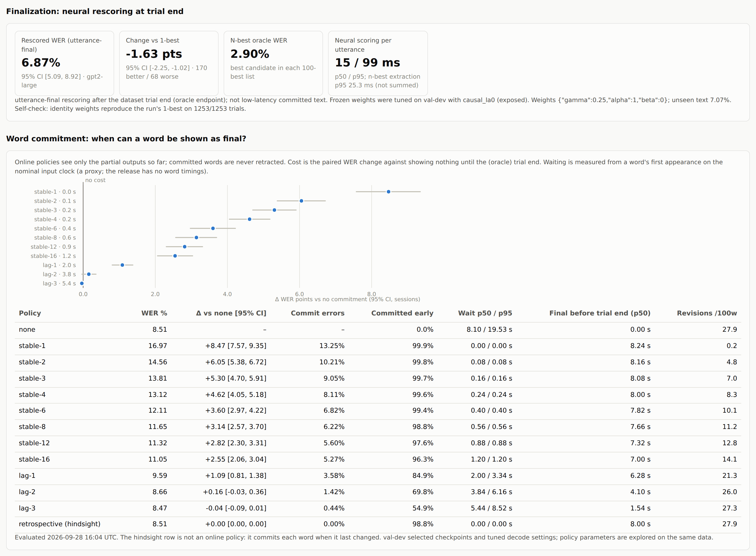The width and height of the screenshot is (756, 556).
Task: Click the 'stable-12 · 0.9 s' chart axis label
Action: (53, 247)
